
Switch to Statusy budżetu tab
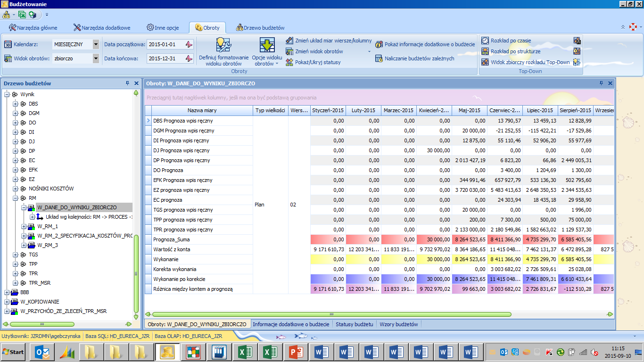(x=354, y=324)
